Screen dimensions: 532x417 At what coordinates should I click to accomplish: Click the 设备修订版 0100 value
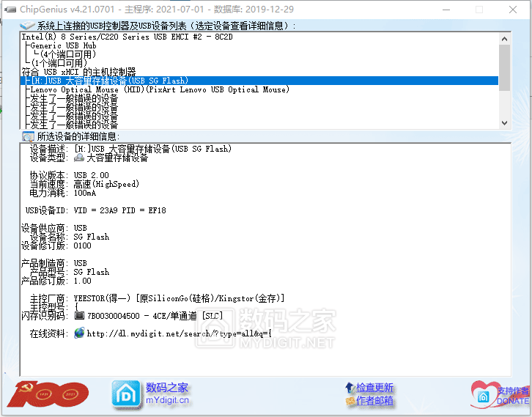point(83,246)
